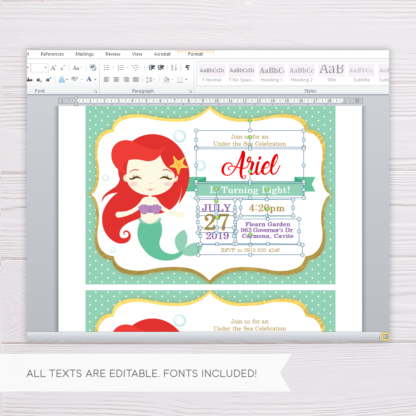
Task: Apply subscript formatting
Action: [39, 80]
